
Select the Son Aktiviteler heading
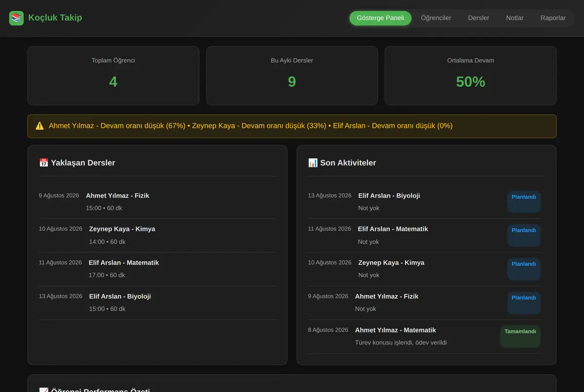click(348, 163)
